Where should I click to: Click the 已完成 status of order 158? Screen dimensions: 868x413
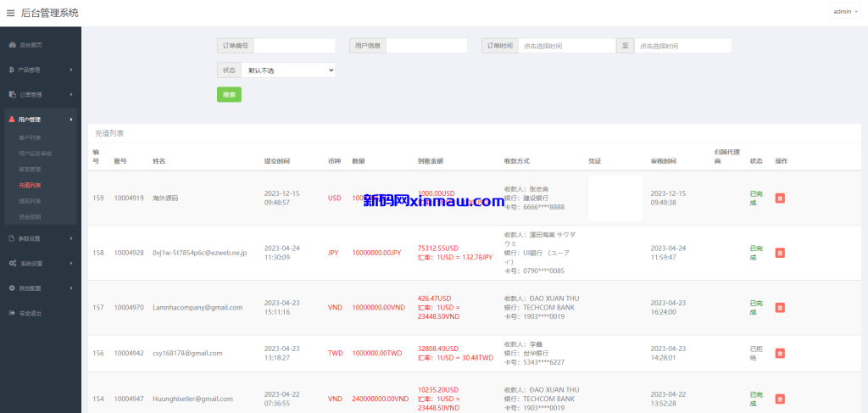(x=755, y=253)
